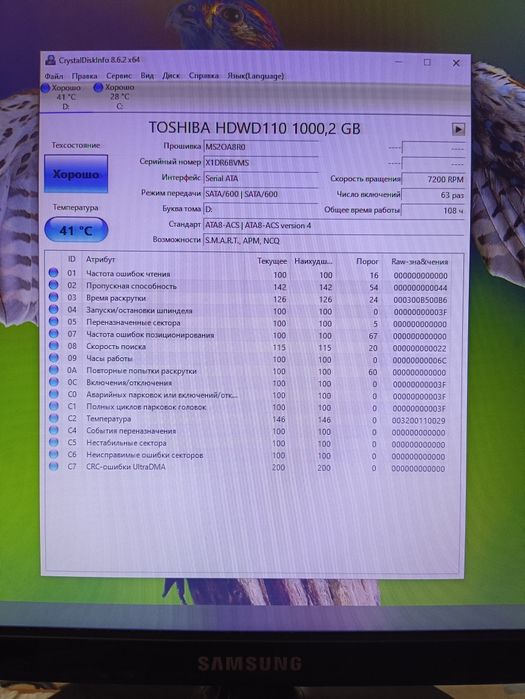Select row Включения/отключения

(254, 383)
